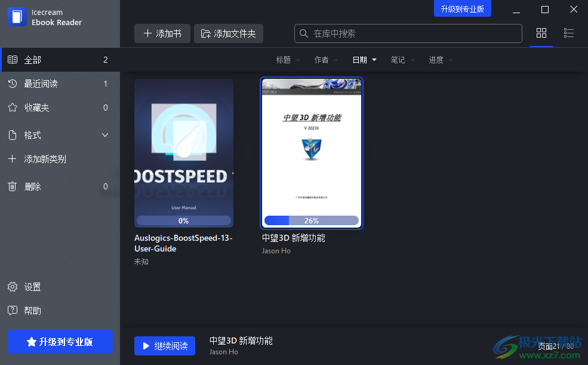Click the plus icon for 添加新类别

pyautogui.click(x=13, y=159)
